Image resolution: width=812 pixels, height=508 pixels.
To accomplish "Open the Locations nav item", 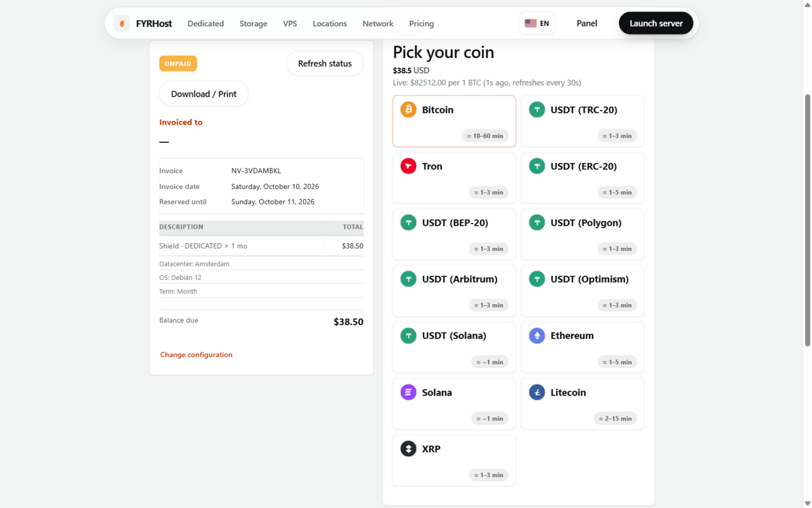I will (x=330, y=23).
